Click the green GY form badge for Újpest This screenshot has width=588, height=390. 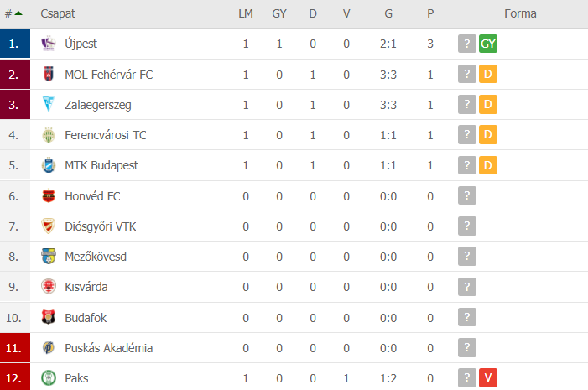(x=488, y=44)
